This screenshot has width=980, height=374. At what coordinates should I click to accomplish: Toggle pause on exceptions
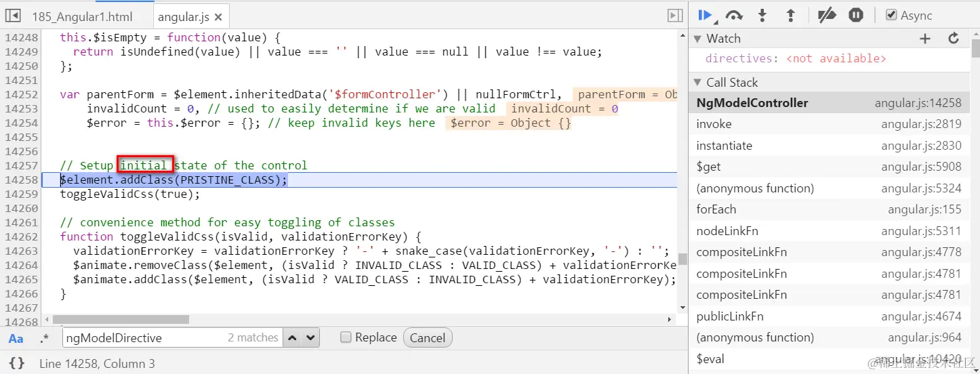pos(856,16)
